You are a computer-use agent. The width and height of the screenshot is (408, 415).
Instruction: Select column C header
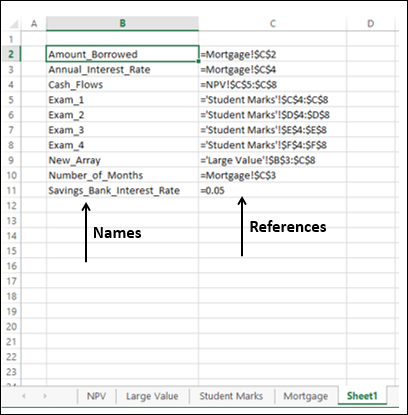point(273,23)
